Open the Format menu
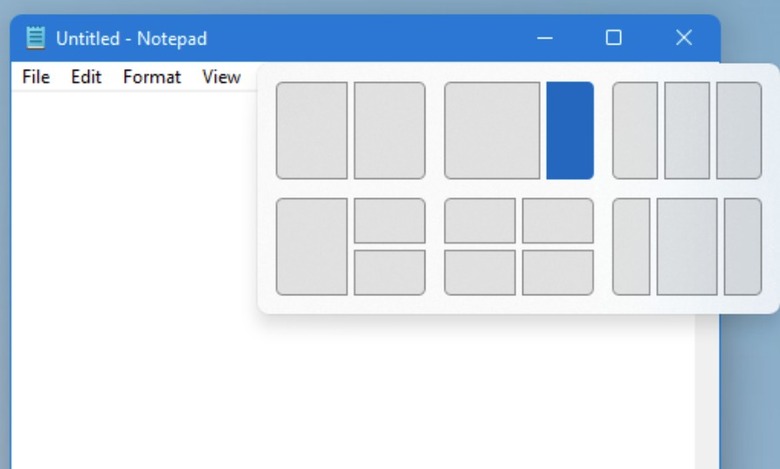780x469 pixels. coord(152,77)
